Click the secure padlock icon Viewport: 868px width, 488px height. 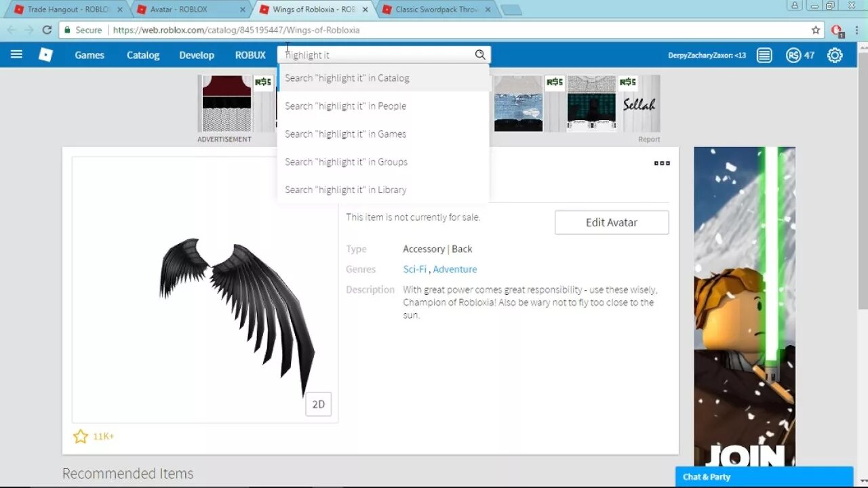point(66,30)
